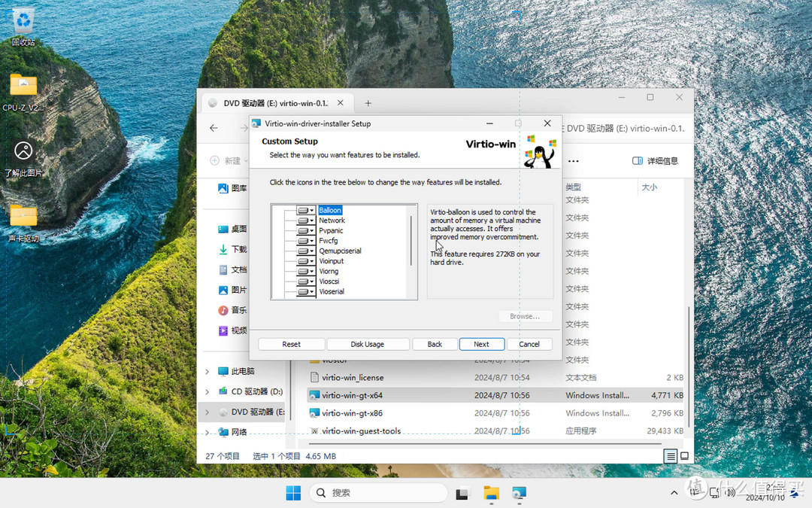Click the volume icon in the system tray

tap(729, 493)
